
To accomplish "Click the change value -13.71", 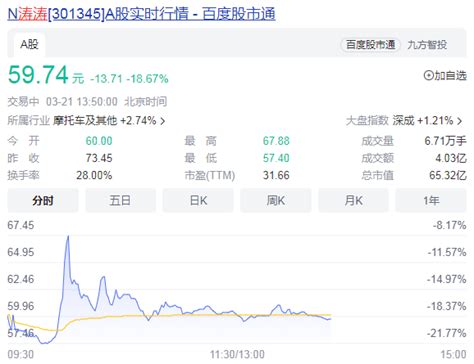I will pos(107,79).
